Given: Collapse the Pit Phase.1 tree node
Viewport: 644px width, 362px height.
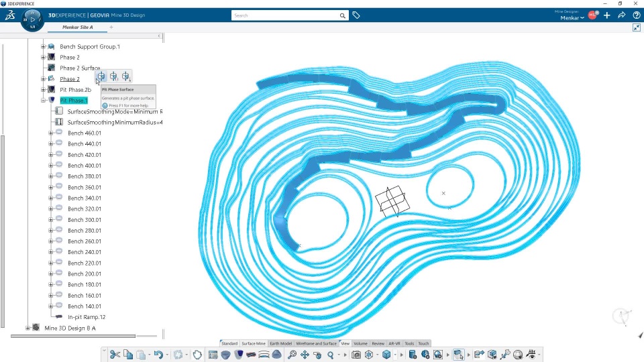Looking at the screenshot, I should coord(43,101).
